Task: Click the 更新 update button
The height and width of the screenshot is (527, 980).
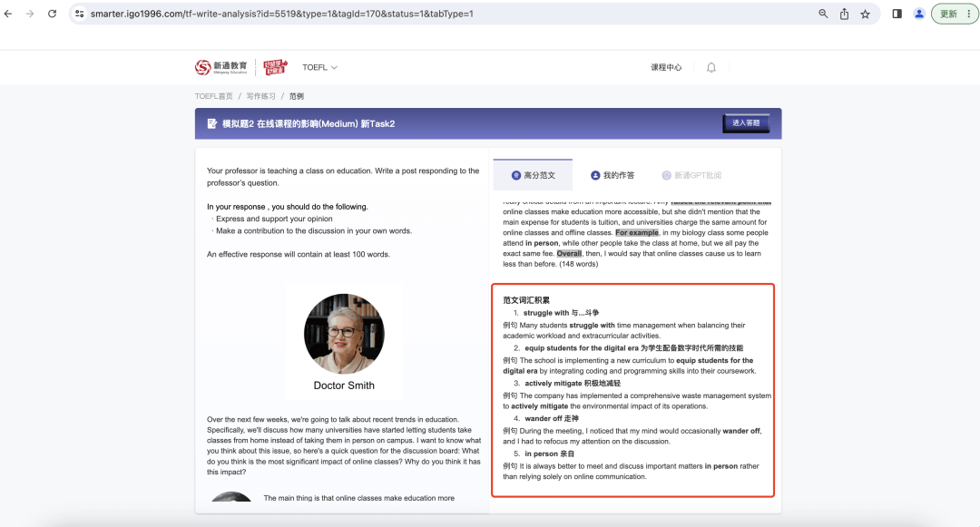Action: (955, 14)
